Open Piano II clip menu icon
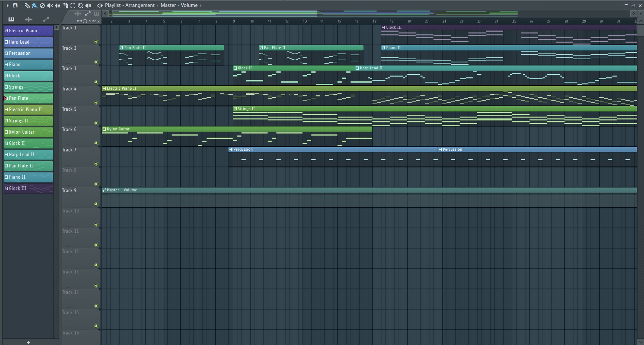 [x=383, y=48]
